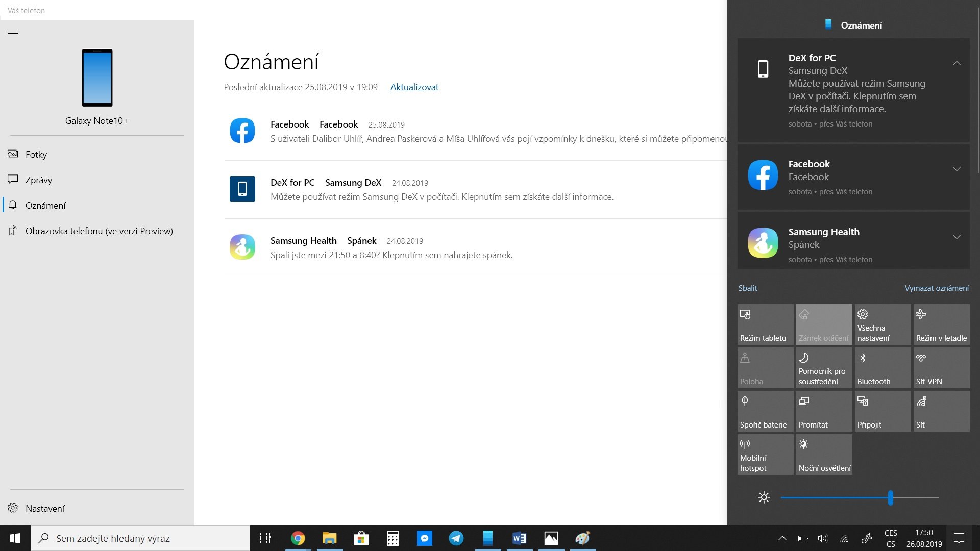Open Nastavení in the sidebar
This screenshot has height=551, width=980.
96,508
